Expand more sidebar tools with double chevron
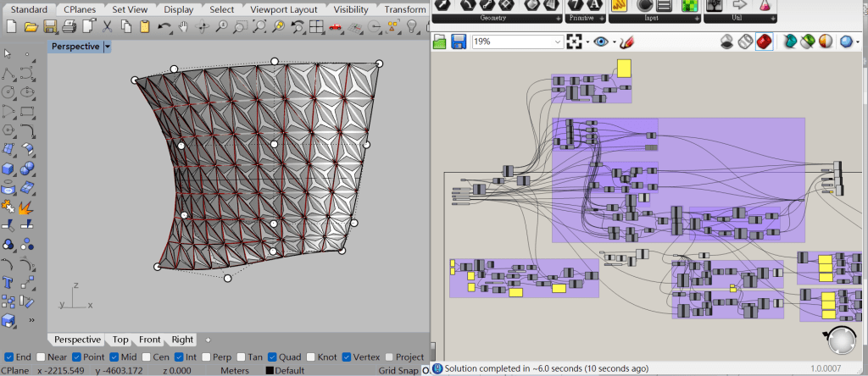This screenshot has width=868, height=376. [31, 319]
